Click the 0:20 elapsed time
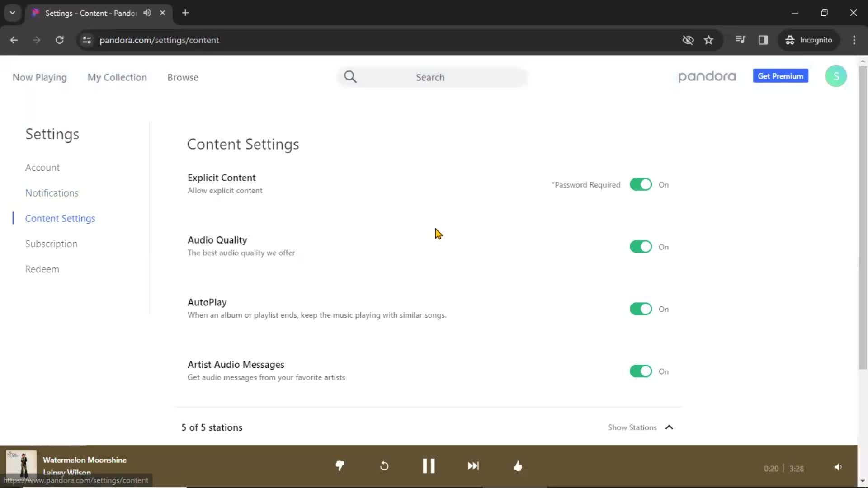The width and height of the screenshot is (868, 488). [771, 469]
